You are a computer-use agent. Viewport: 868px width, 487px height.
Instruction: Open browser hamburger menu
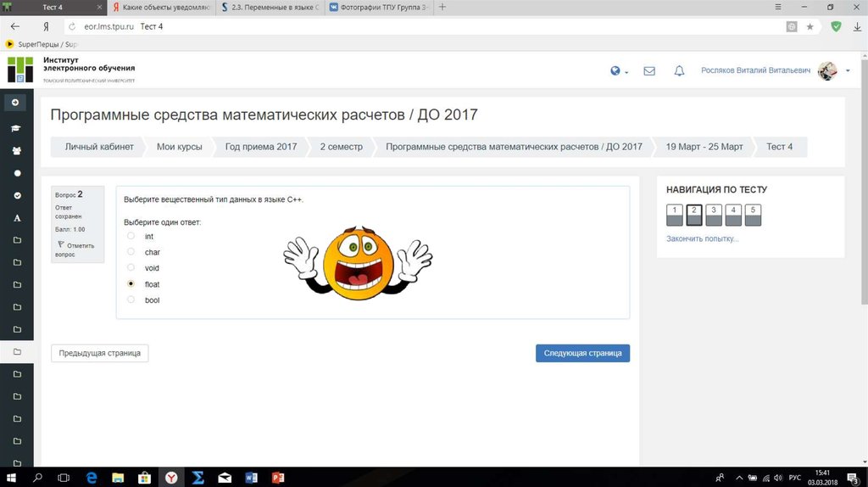pyautogui.click(x=778, y=7)
